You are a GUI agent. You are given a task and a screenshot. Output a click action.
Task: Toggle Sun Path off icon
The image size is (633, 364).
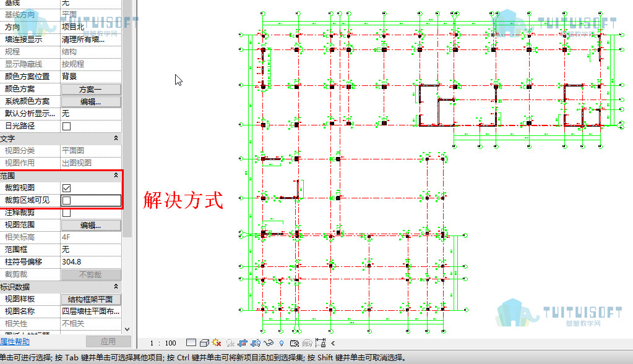point(217,342)
